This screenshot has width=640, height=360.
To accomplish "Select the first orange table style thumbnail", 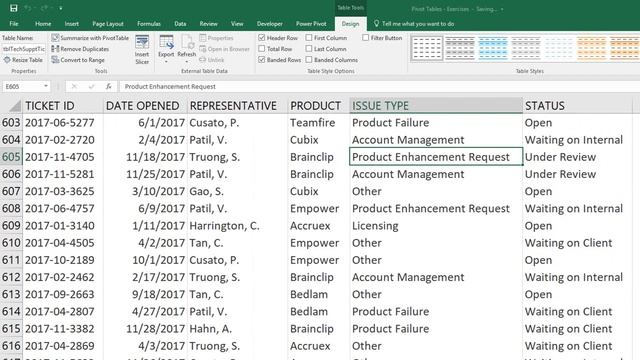I will click(x=591, y=48).
